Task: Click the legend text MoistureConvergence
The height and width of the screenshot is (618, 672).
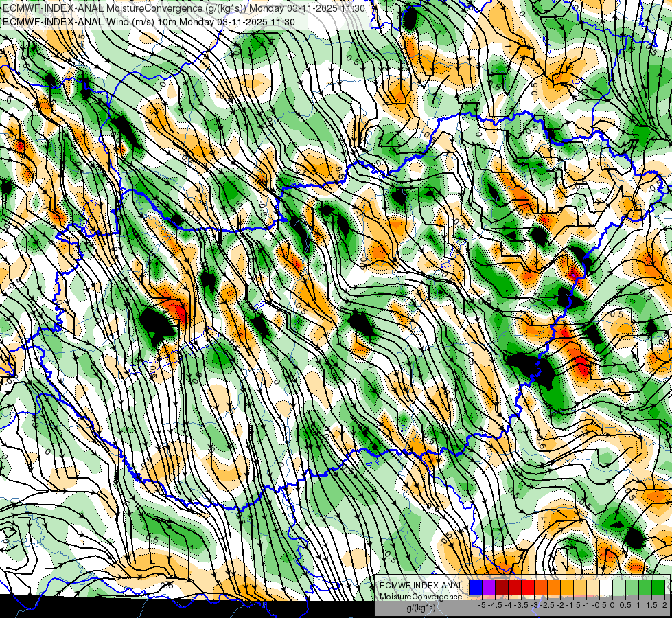Action: click(x=421, y=597)
